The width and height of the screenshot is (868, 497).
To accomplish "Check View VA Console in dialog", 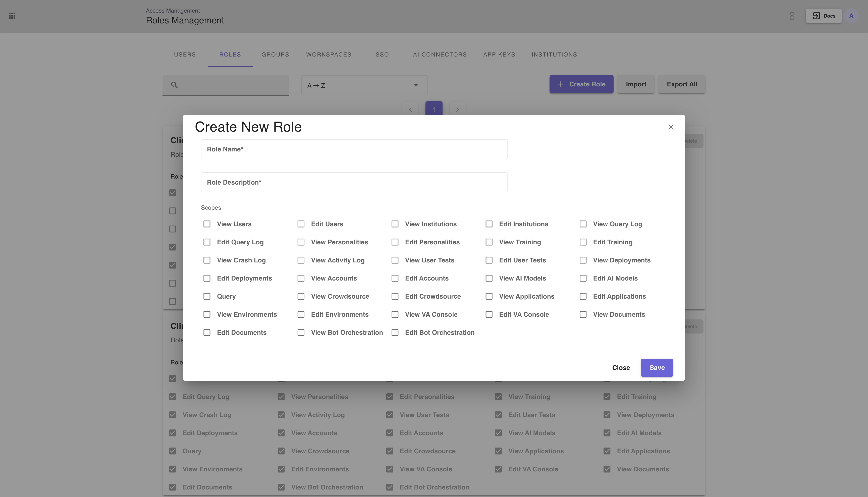I will [395, 314].
